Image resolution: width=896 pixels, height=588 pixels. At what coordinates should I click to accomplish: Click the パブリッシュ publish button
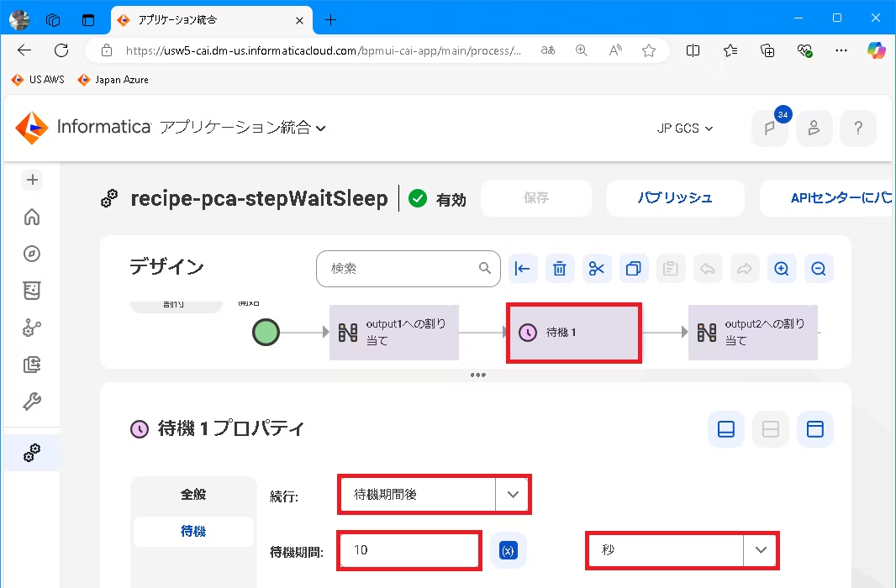[x=675, y=198]
